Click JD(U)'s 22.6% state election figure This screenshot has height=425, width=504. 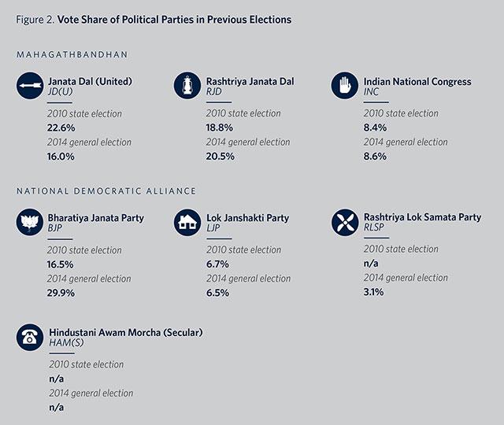[x=61, y=128]
